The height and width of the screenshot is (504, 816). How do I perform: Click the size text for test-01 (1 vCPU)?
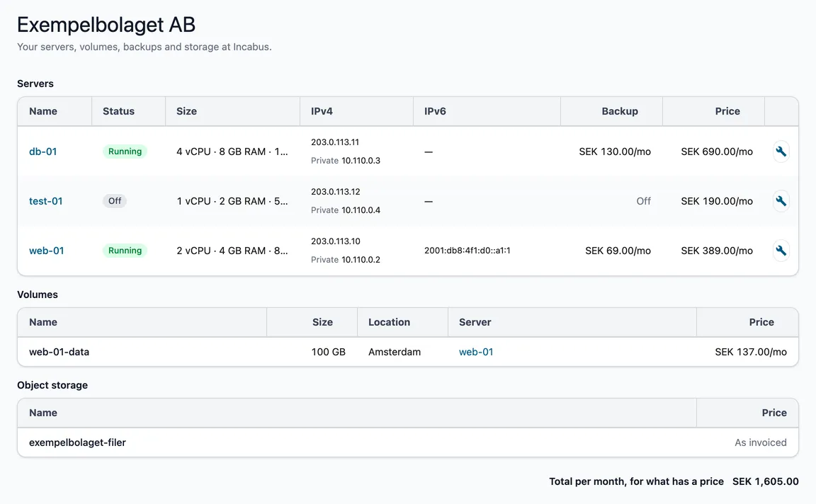(232, 201)
